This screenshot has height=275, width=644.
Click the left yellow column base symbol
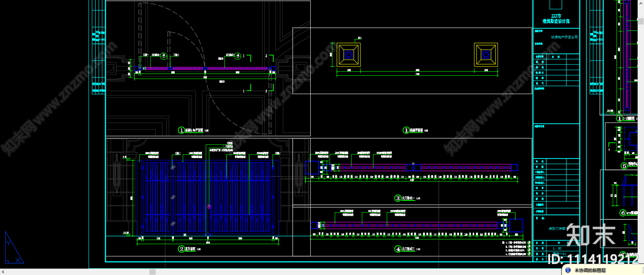coord(349,55)
